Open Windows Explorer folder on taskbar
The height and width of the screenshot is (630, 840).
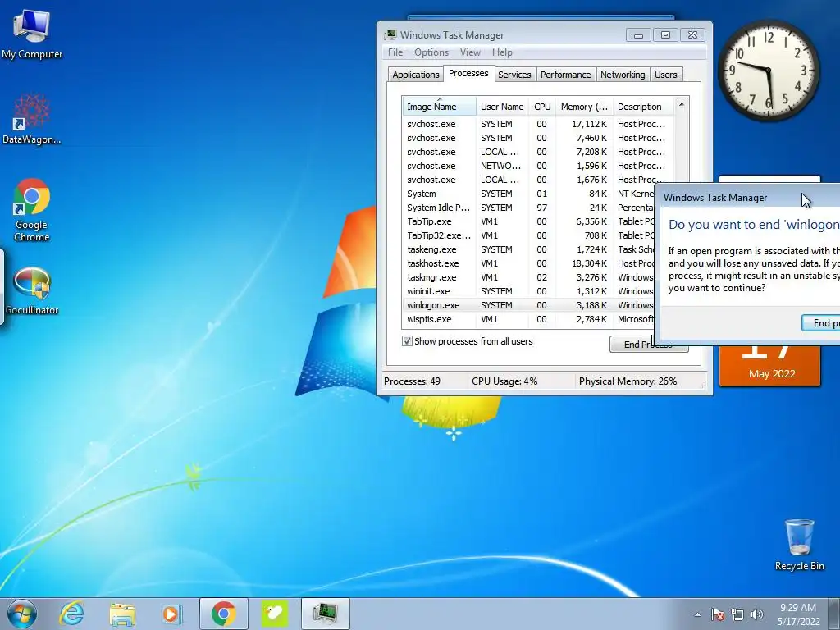pyautogui.click(x=122, y=614)
